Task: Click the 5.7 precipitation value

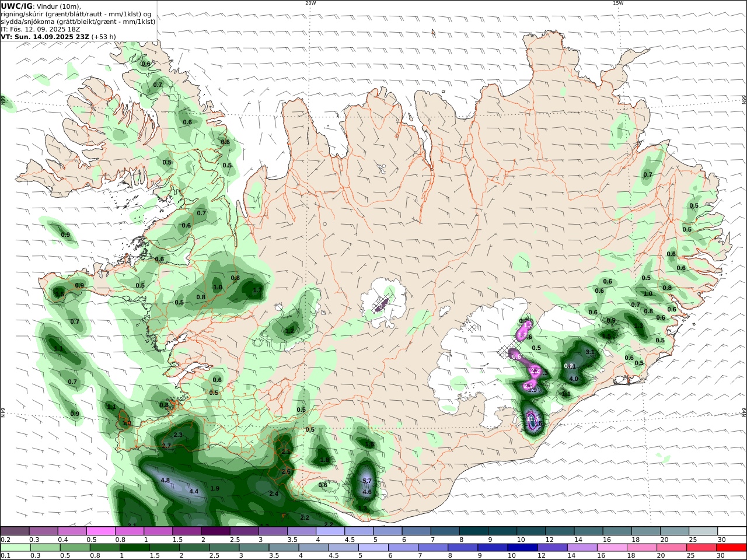Action: pos(367,481)
